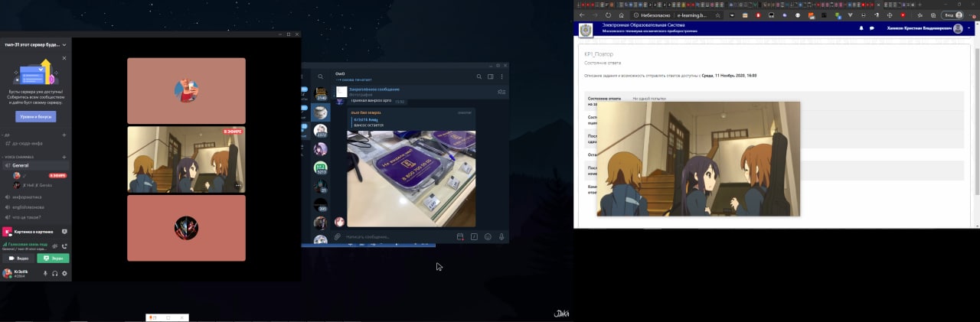The width and height of the screenshot is (980, 322).
Task: Mute the Discord microphone
Action: [45, 273]
